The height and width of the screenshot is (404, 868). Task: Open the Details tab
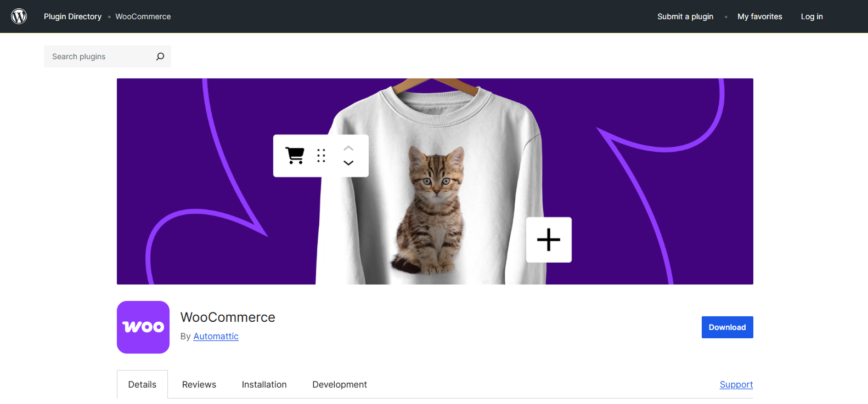click(142, 384)
